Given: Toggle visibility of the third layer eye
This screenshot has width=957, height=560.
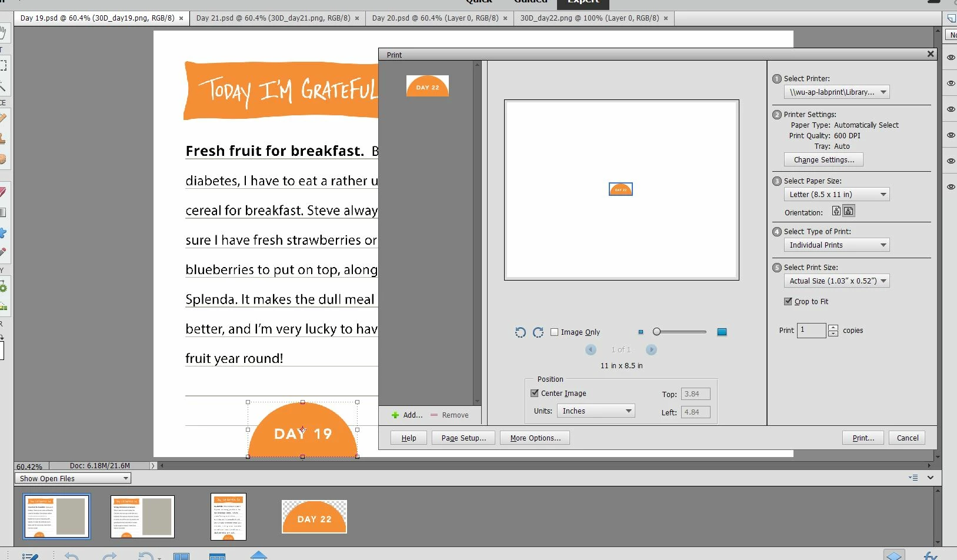Looking at the screenshot, I should 951,109.
